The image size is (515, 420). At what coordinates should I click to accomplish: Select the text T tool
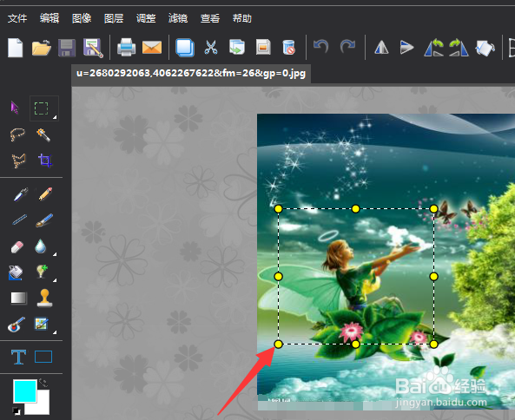coord(18,357)
